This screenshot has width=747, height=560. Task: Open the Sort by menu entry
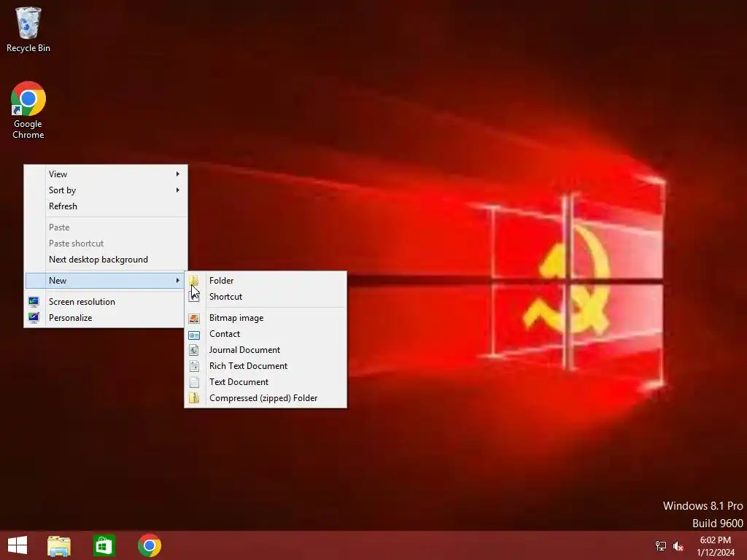[x=106, y=190]
